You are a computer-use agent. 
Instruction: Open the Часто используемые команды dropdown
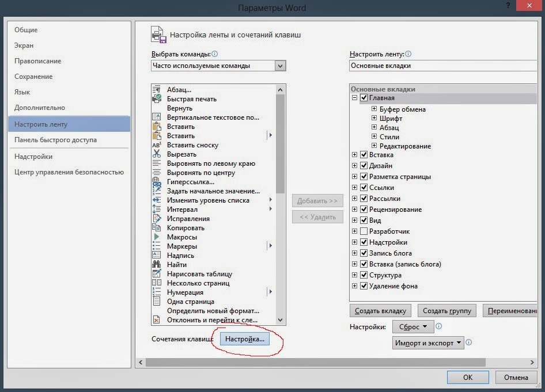[x=280, y=66]
